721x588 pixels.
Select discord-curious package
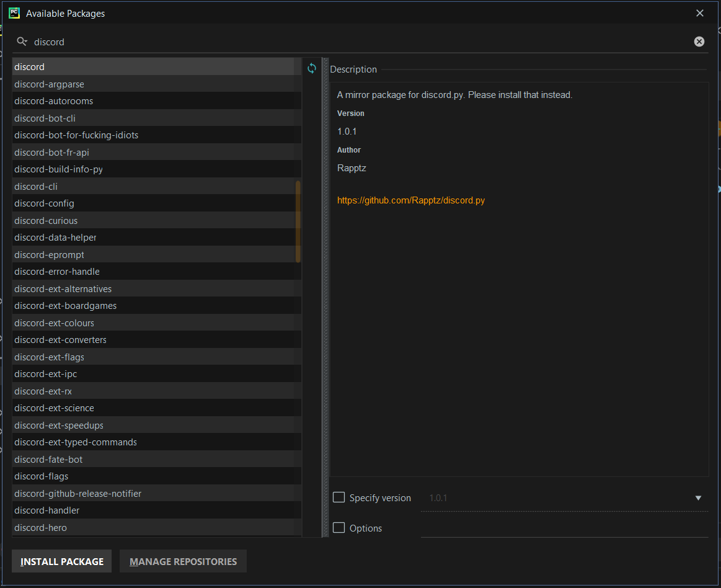click(x=156, y=220)
